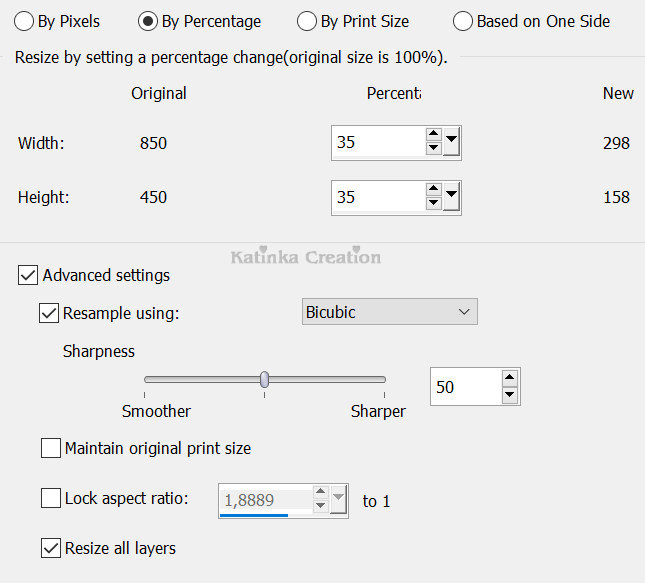The image size is (645, 583).
Task: Toggle the Resample using checkbox
Action: click(x=49, y=313)
